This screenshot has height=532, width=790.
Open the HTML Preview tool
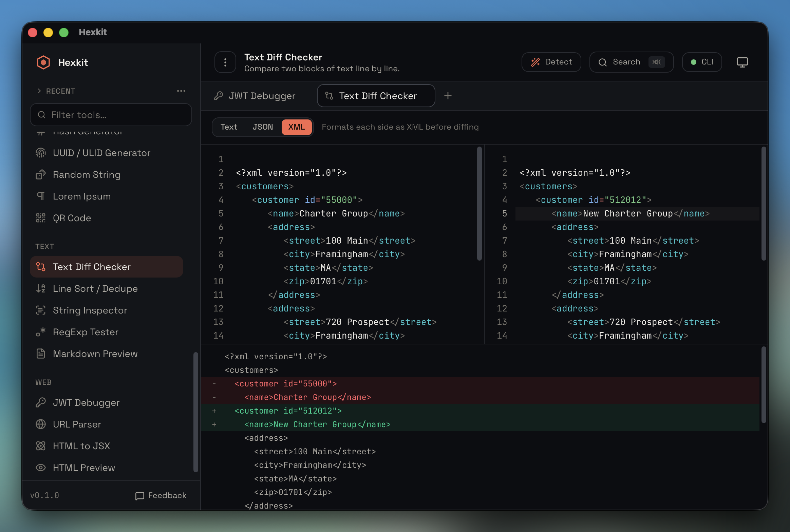(107, 468)
